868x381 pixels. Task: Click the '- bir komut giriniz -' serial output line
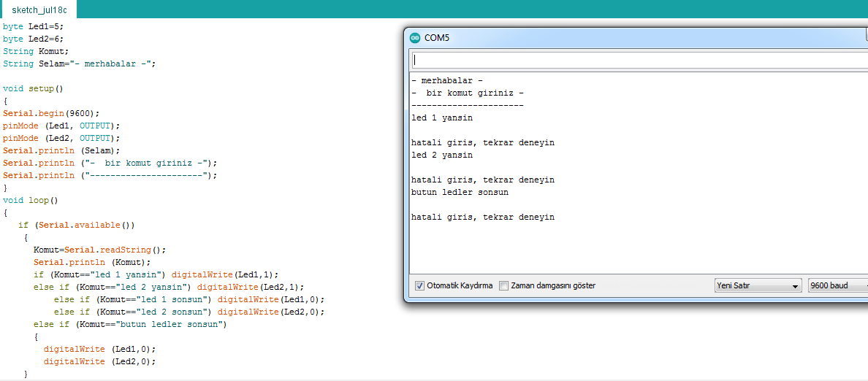tap(468, 93)
